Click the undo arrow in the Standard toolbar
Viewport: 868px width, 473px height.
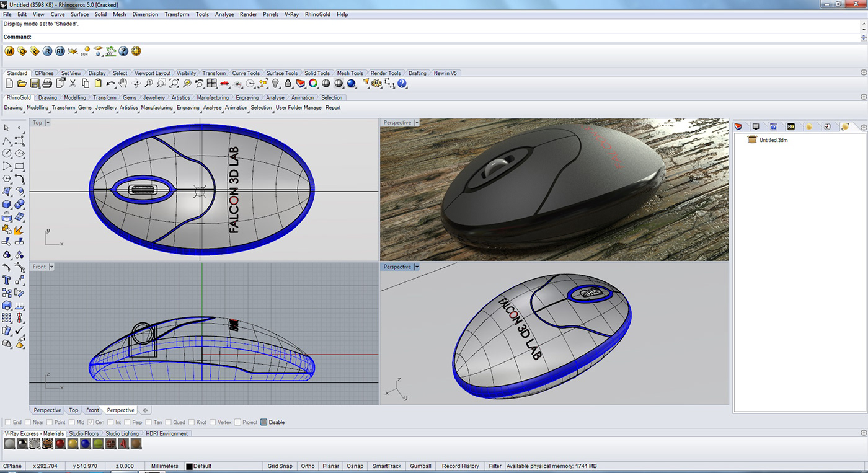(x=110, y=83)
